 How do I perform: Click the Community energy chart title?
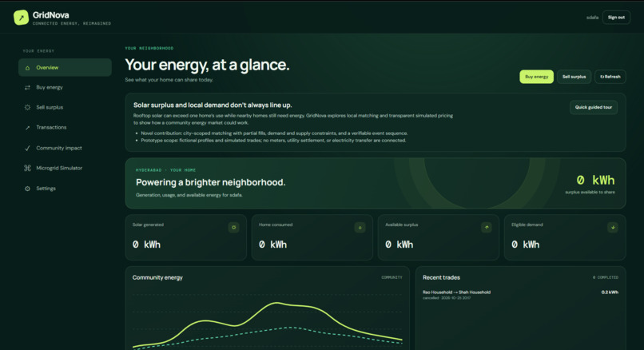(157, 278)
